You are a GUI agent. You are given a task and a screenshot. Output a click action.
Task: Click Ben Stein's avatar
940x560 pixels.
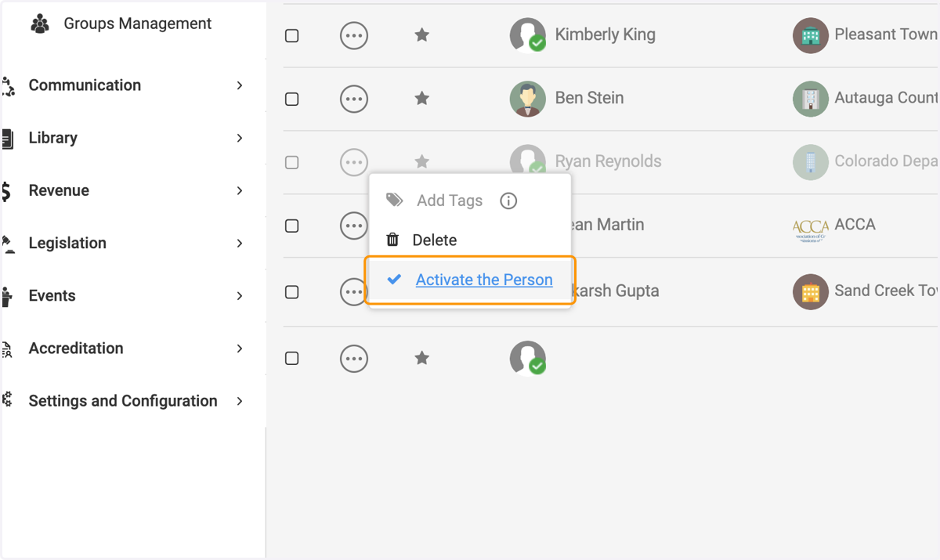528,99
